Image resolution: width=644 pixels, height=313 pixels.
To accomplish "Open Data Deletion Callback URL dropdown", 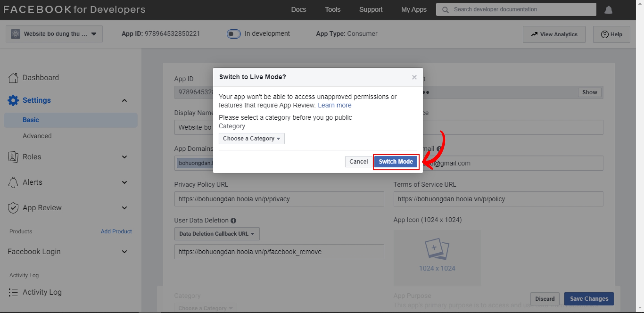I will pyautogui.click(x=217, y=234).
